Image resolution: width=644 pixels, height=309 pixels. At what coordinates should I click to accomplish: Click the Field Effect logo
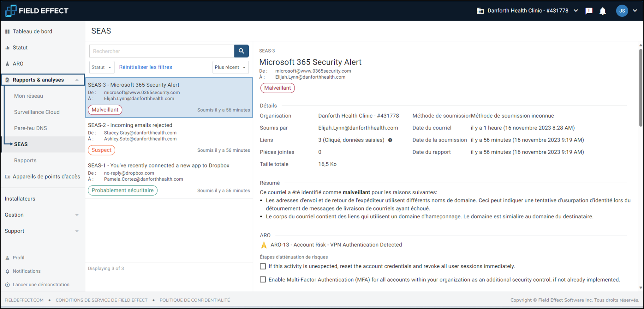click(37, 11)
